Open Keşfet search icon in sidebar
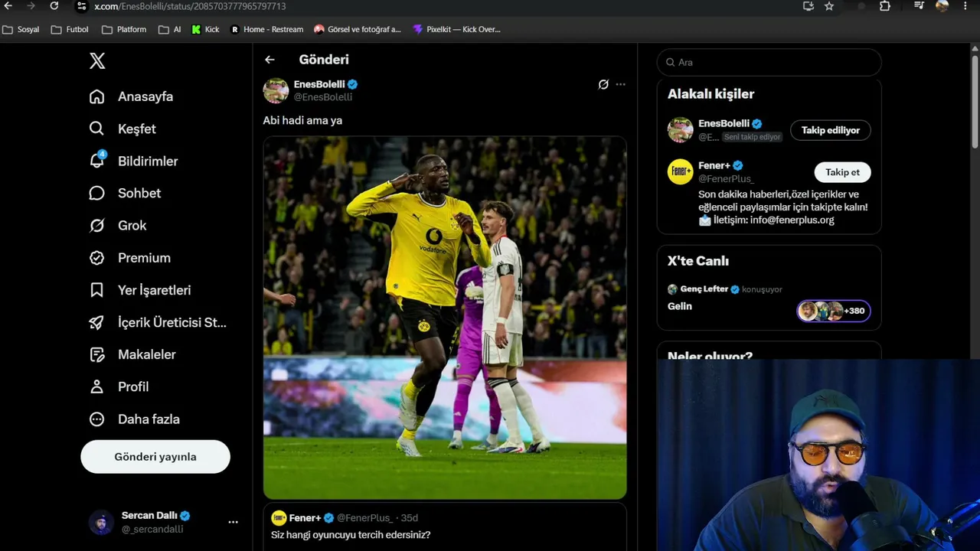Image resolution: width=980 pixels, height=551 pixels. coord(96,129)
